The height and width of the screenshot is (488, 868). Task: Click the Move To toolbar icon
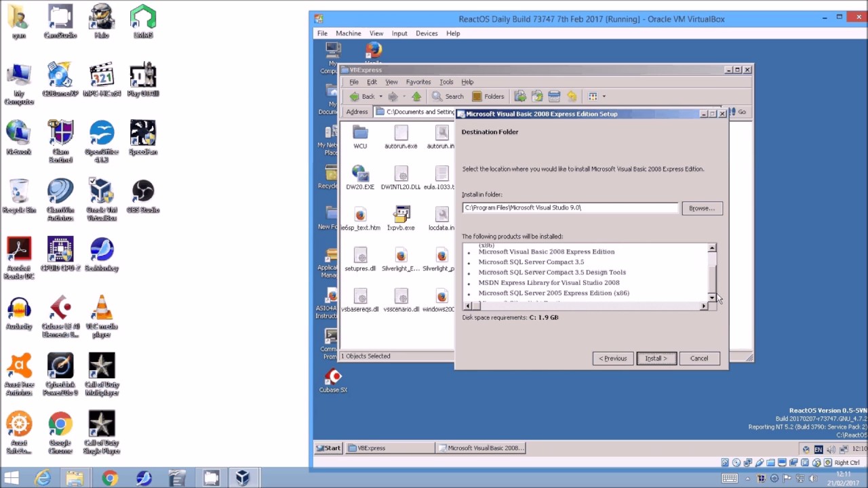[x=520, y=97]
